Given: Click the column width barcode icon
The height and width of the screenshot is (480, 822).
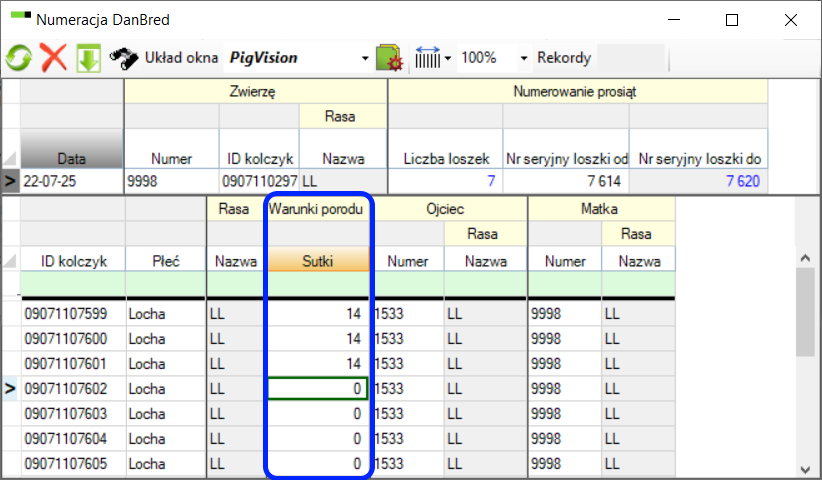Looking at the screenshot, I should coord(428,58).
